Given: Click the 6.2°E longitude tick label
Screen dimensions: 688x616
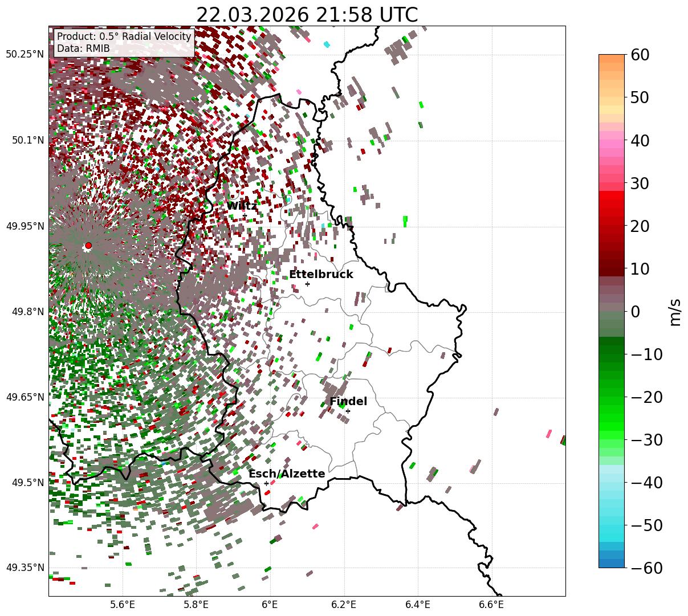Looking at the screenshot, I should [x=344, y=605].
